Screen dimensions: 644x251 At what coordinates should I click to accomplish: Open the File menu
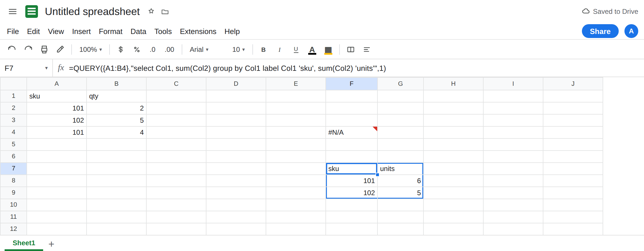(x=13, y=31)
